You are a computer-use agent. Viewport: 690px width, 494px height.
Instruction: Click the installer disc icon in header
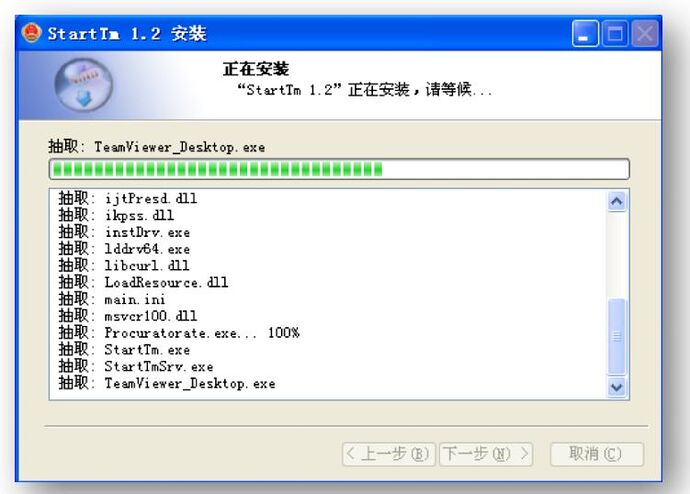pos(83,84)
